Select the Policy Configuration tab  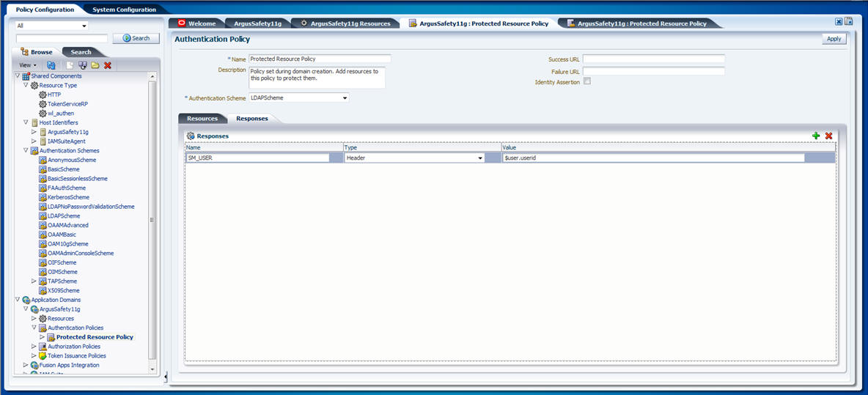45,10
